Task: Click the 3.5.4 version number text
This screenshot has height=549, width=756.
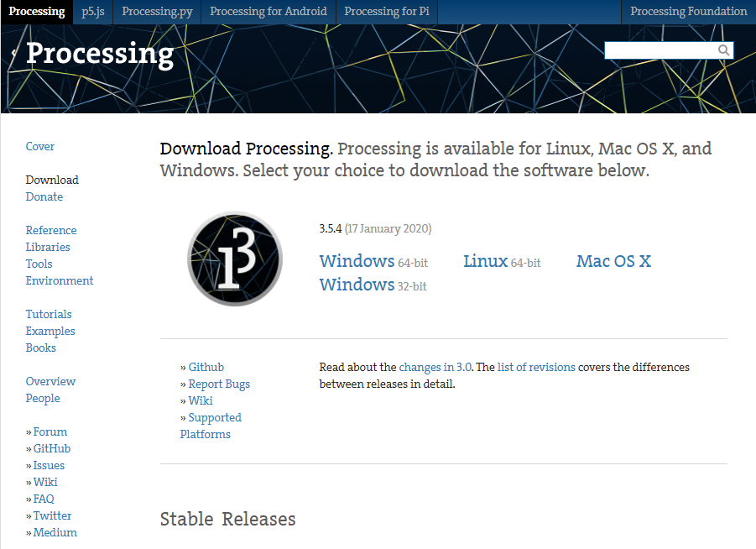Action: pyautogui.click(x=331, y=228)
